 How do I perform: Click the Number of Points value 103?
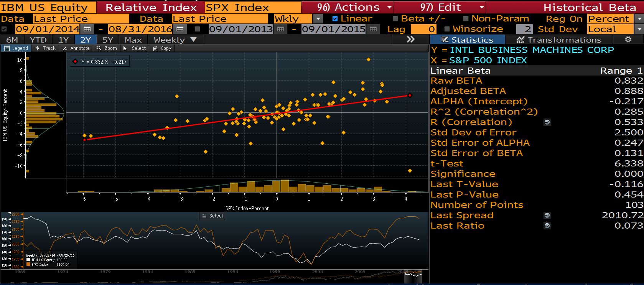(634, 205)
